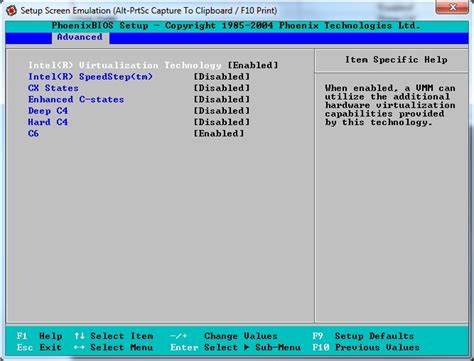Select the C6 option
This screenshot has width=474, height=361.
(34, 133)
